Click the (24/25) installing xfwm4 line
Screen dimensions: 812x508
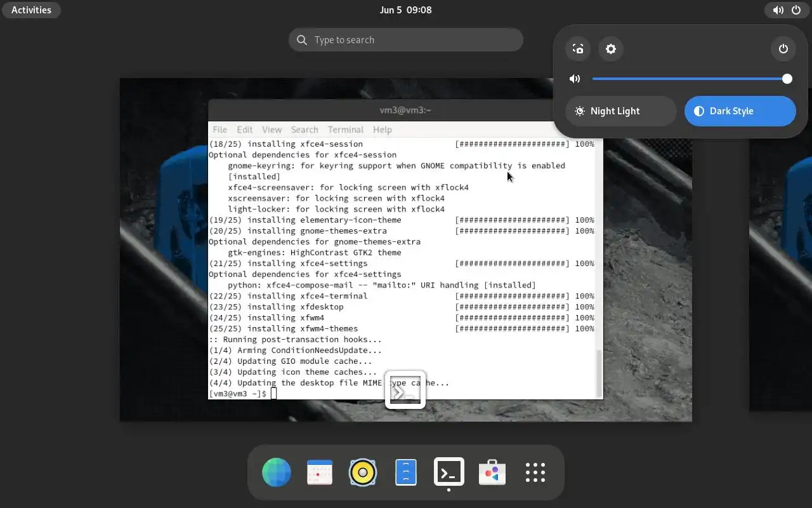coord(402,317)
